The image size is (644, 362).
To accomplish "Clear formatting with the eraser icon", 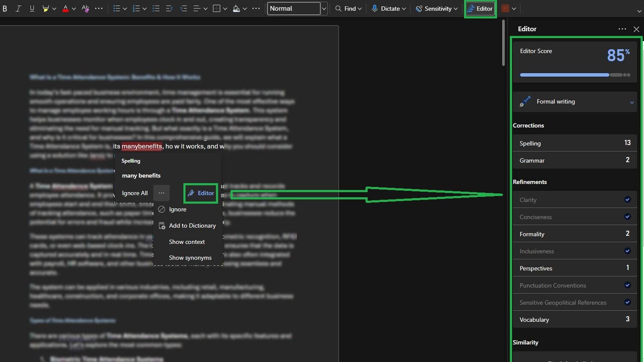I will pos(85,9).
